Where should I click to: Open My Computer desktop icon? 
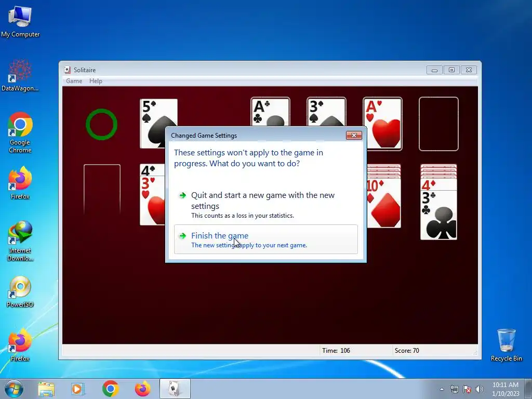[20, 21]
